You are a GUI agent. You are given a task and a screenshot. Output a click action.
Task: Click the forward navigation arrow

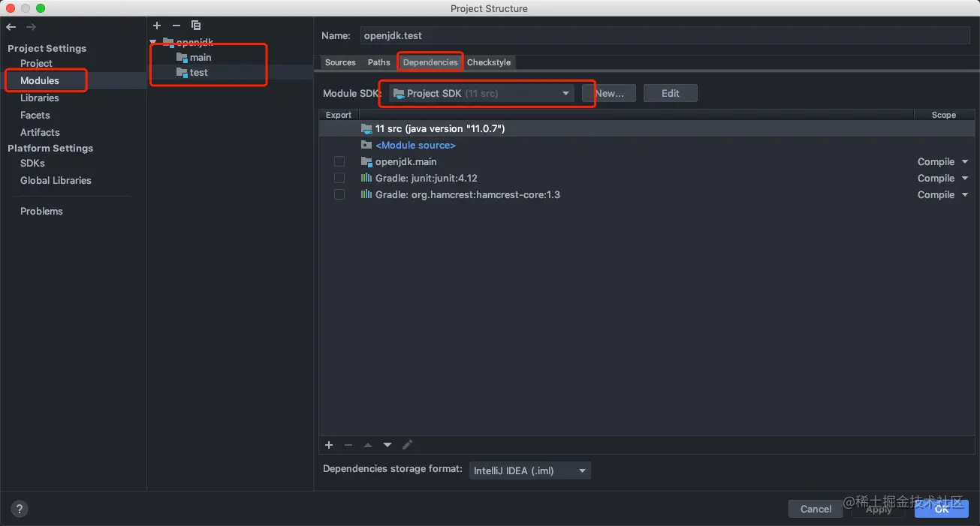[x=31, y=27]
